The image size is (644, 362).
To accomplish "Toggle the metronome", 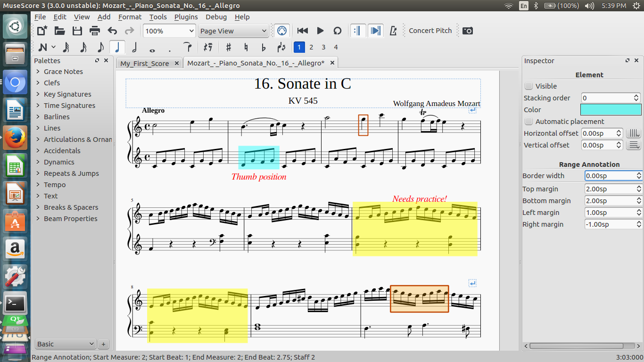I will click(x=393, y=31).
